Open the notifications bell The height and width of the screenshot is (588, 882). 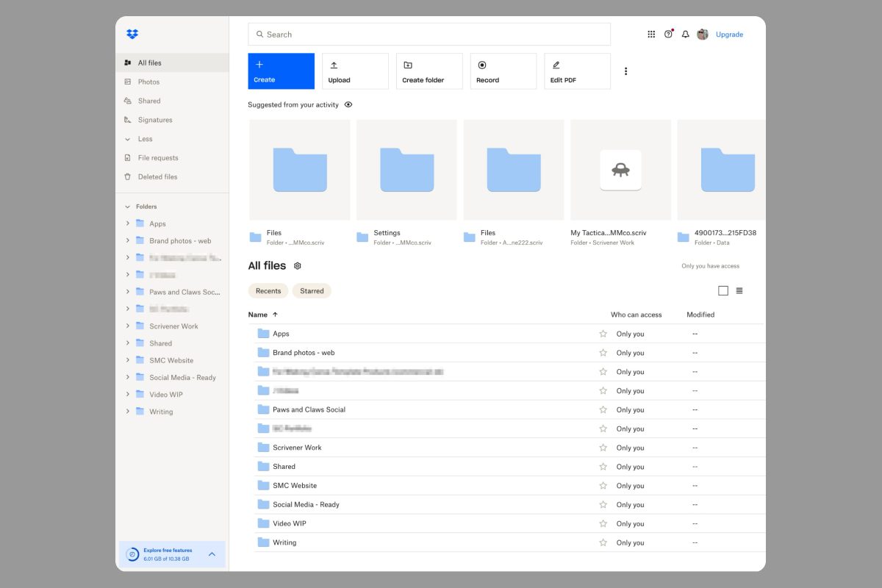pos(684,34)
